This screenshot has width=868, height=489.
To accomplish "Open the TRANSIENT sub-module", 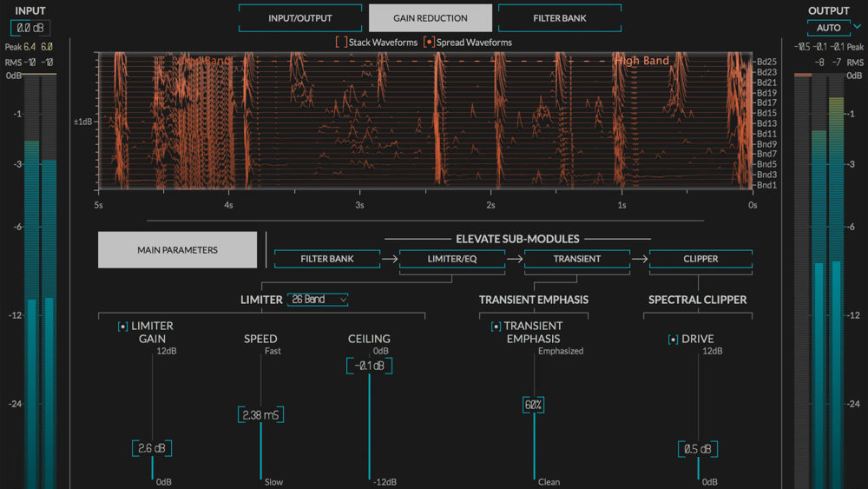I will click(576, 259).
